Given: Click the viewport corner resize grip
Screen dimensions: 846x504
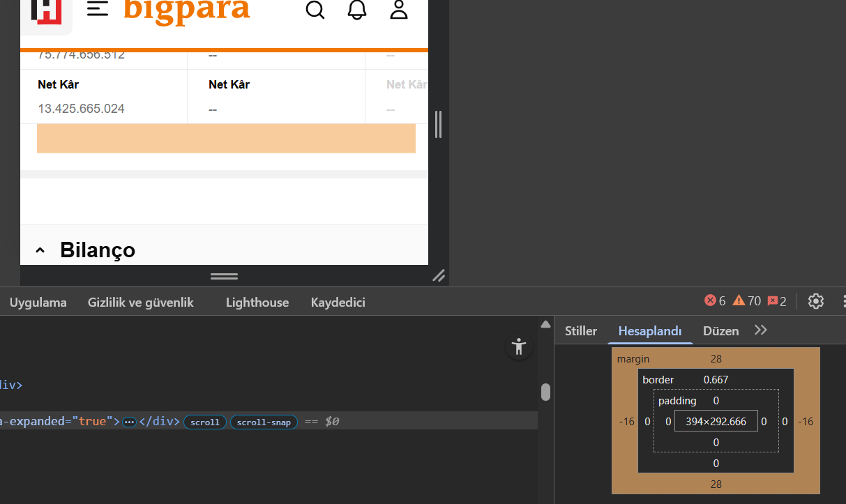Looking at the screenshot, I should tap(439, 275).
